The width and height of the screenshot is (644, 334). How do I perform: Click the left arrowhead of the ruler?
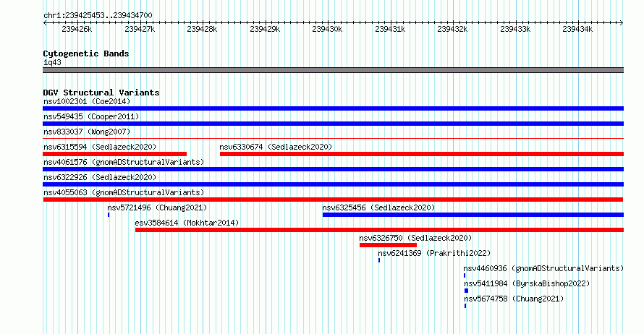click(45, 22)
